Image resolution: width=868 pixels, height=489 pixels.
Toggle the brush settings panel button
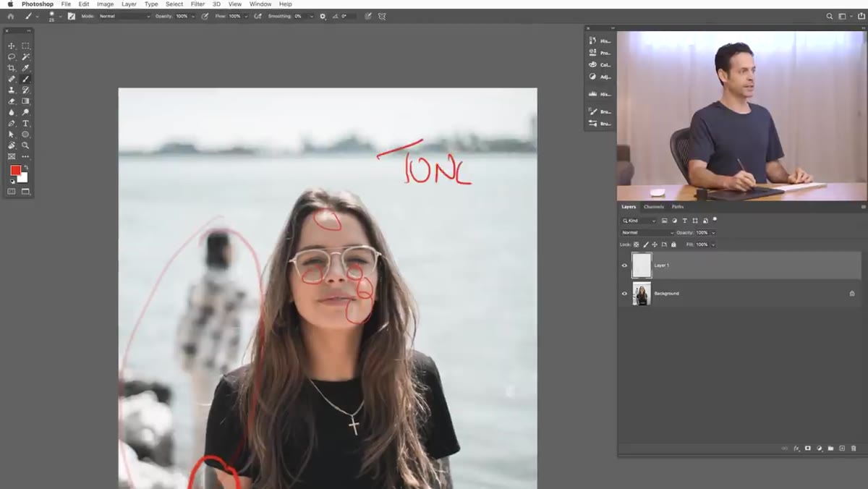72,16
